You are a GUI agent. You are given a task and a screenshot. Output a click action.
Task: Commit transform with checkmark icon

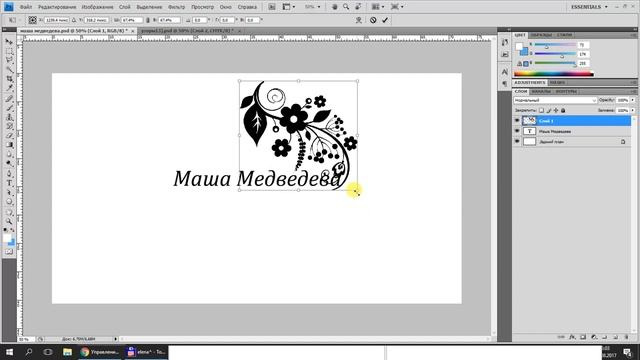tap(385, 20)
